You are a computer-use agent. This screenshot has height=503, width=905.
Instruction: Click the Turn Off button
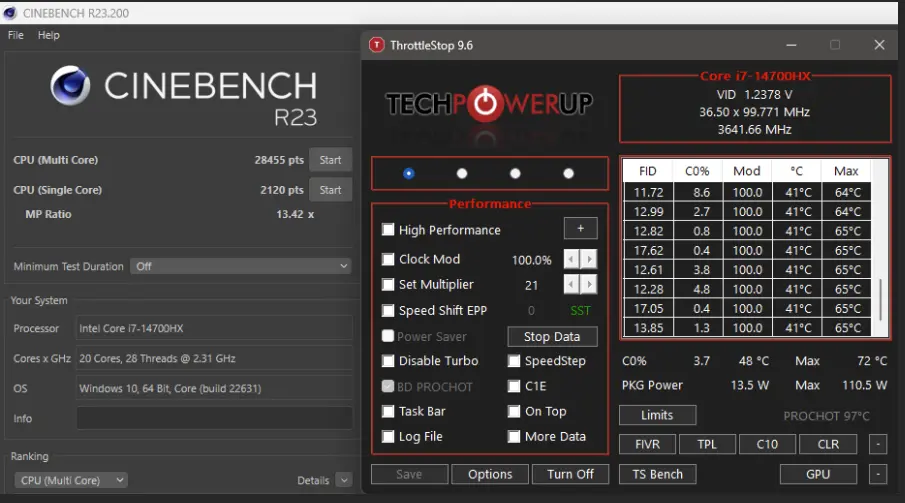point(570,474)
